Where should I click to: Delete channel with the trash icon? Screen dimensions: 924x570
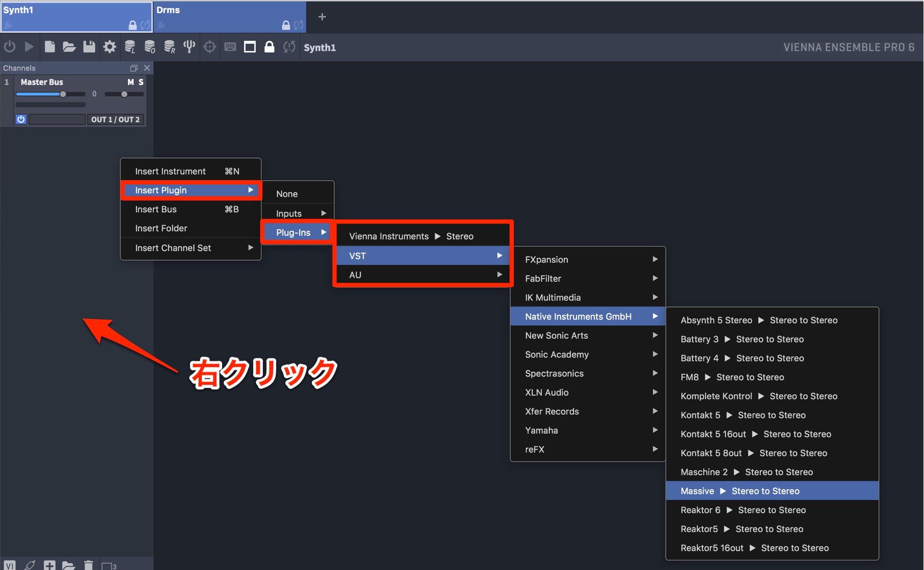[x=89, y=565]
